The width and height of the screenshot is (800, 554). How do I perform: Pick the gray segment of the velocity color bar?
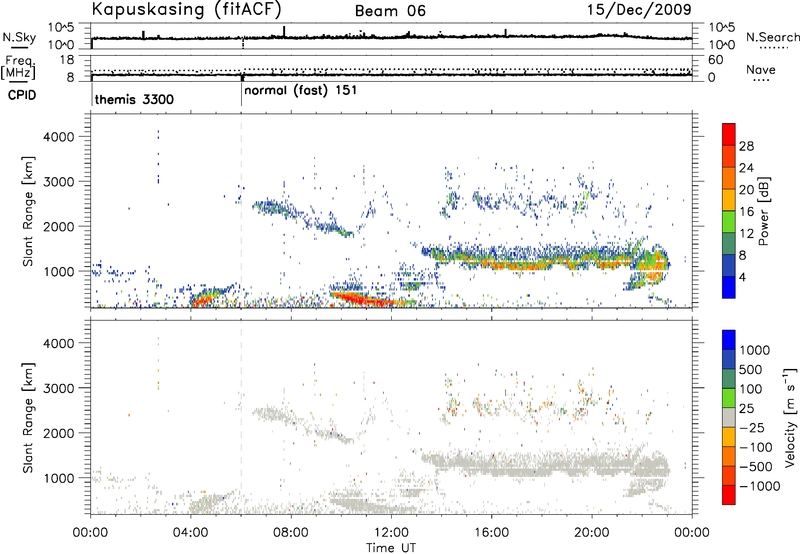tap(729, 417)
